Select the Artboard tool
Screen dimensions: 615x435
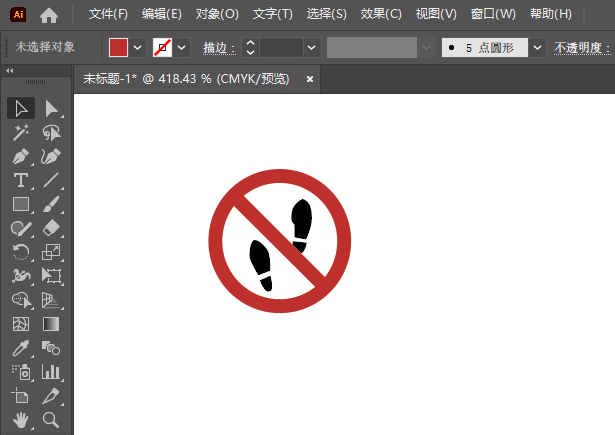[21, 396]
